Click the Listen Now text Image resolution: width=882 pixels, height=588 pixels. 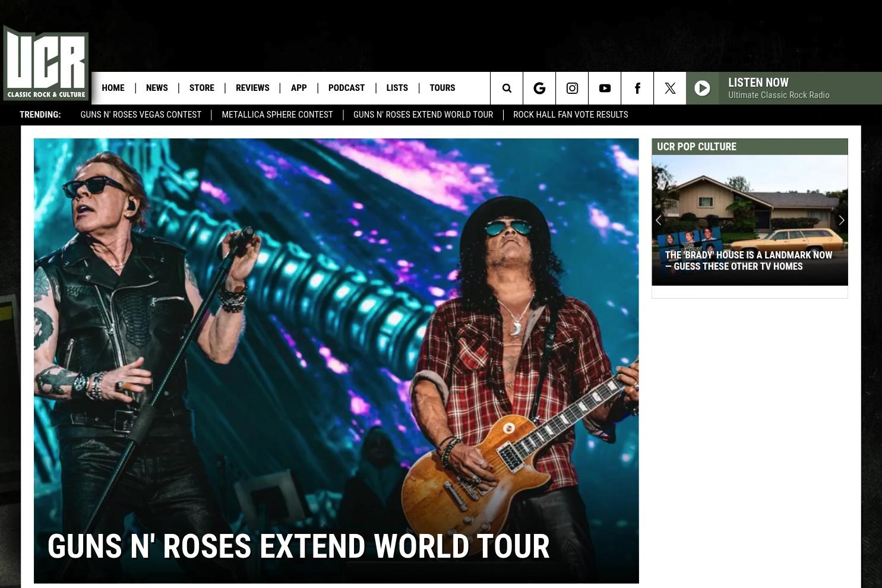[758, 83]
